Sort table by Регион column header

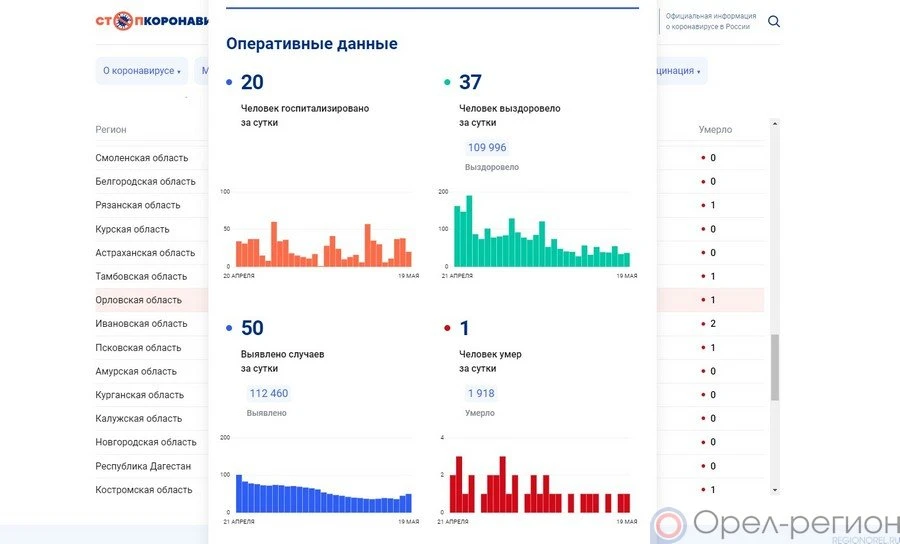pyautogui.click(x=111, y=130)
